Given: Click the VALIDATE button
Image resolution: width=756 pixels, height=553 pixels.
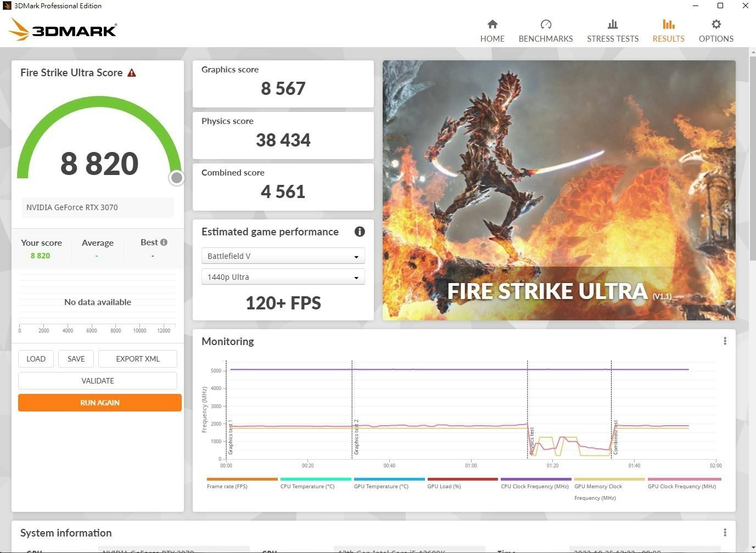Looking at the screenshot, I should point(98,381).
